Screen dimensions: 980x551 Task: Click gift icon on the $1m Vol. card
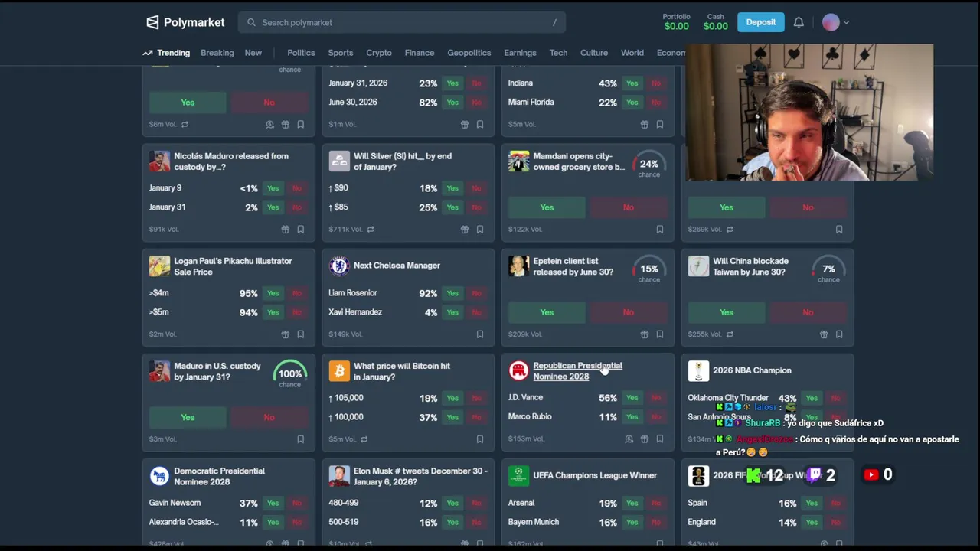(465, 125)
